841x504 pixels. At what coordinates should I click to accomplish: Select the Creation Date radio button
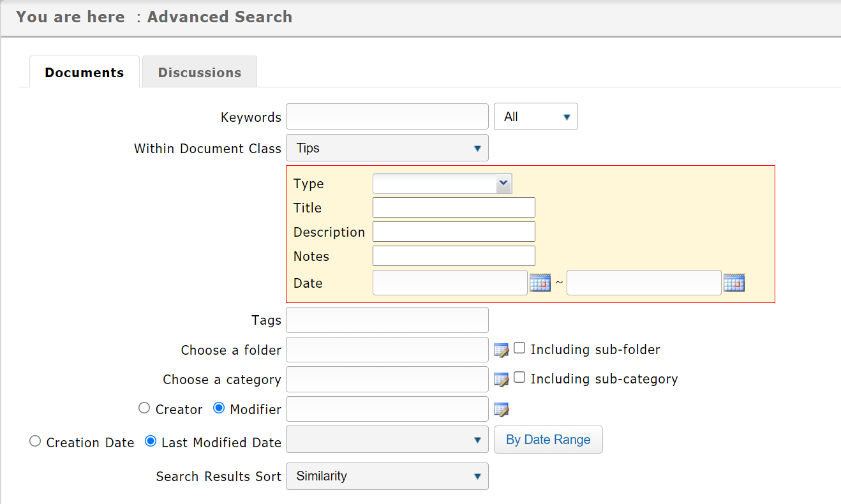(x=35, y=441)
